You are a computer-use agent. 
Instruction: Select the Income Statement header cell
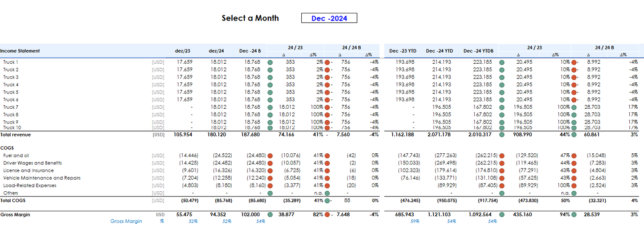[x=20, y=51]
